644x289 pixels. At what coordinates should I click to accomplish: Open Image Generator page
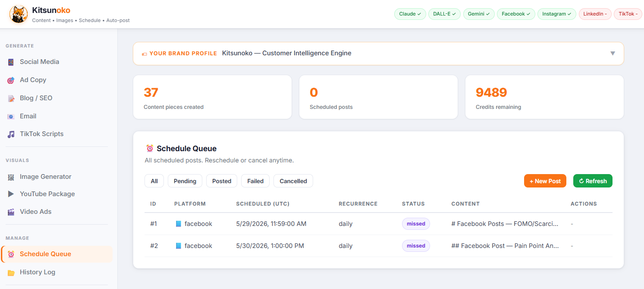click(x=57, y=177)
